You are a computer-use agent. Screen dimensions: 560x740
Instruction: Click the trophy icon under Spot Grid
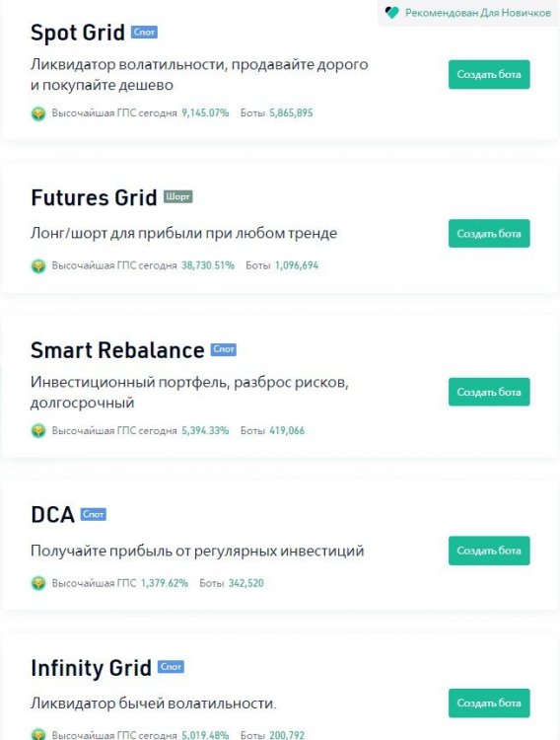(x=38, y=113)
